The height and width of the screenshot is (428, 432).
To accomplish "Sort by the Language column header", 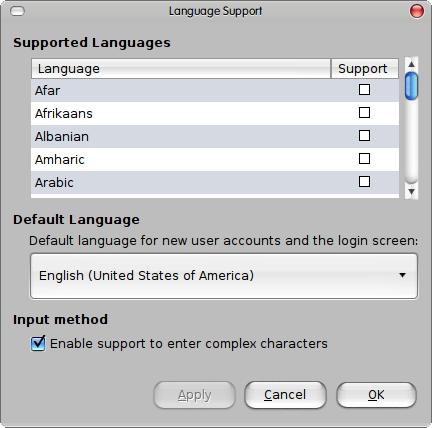I will (181, 69).
